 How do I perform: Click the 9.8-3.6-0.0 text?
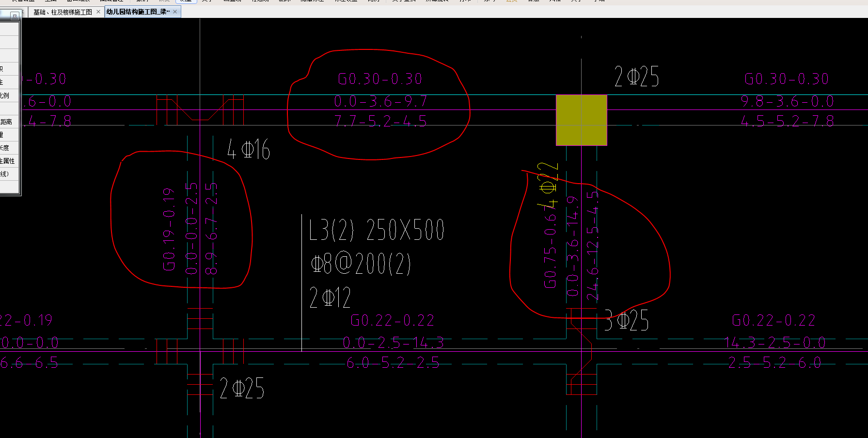pos(787,101)
